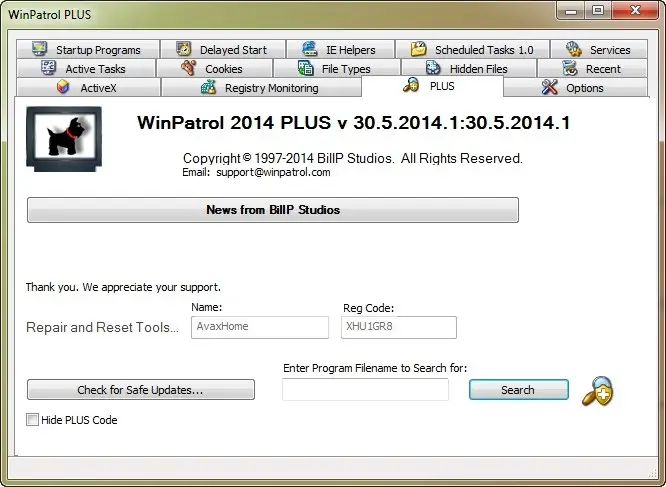This screenshot has width=666, height=487.
Task: Enable the Hide PLUS Code checkbox
Action: [32, 419]
